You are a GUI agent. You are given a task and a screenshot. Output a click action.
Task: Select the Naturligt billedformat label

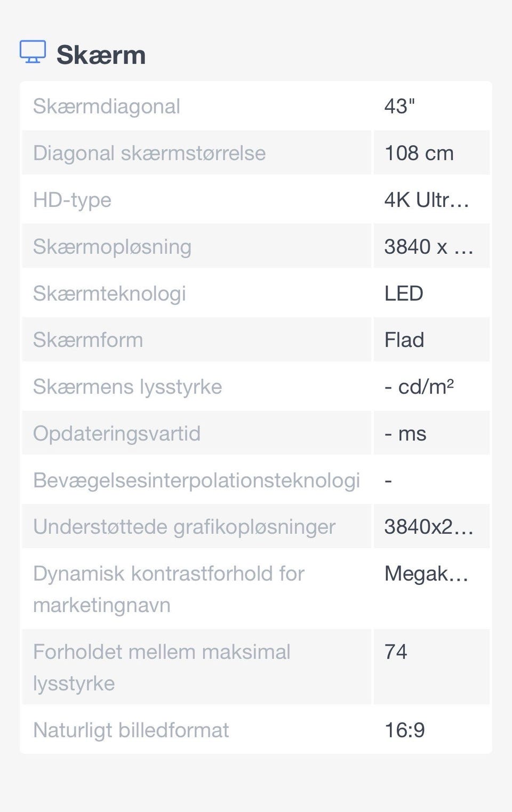[131, 730]
